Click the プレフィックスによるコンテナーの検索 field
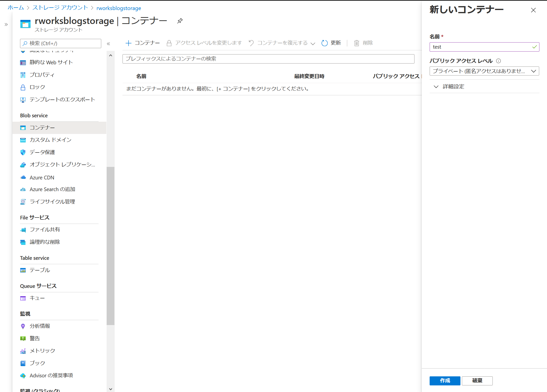The width and height of the screenshot is (547, 392). click(x=268, y=59)
